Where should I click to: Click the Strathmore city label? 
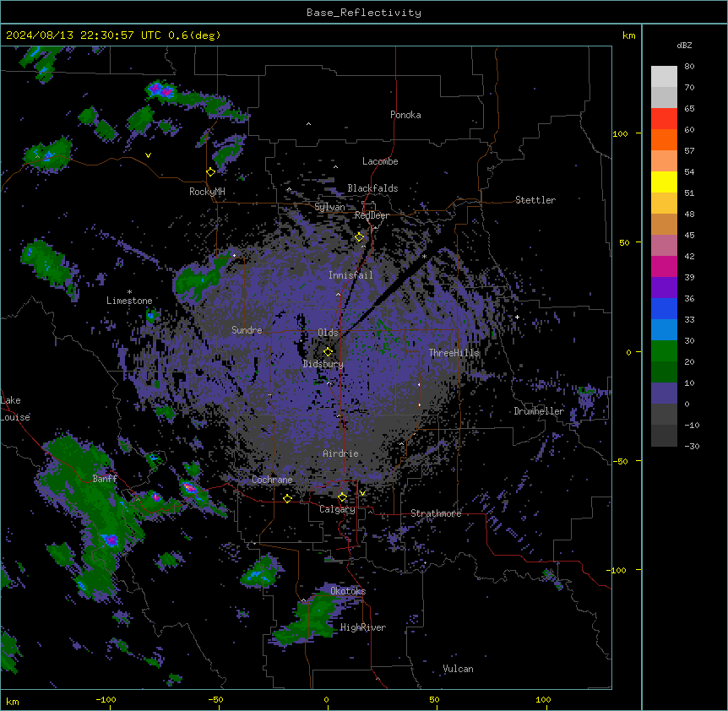[436, 513]
